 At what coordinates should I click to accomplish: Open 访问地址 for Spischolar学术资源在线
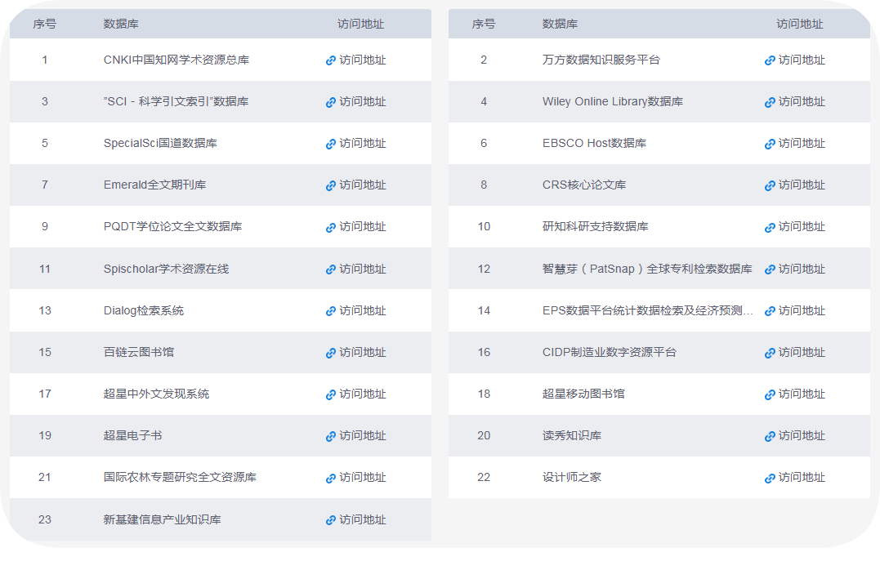(362, 269)
